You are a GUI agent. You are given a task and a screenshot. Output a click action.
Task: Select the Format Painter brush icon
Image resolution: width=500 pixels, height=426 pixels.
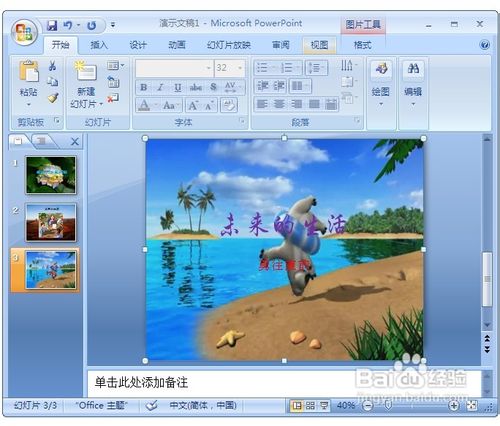coord(53,98)
